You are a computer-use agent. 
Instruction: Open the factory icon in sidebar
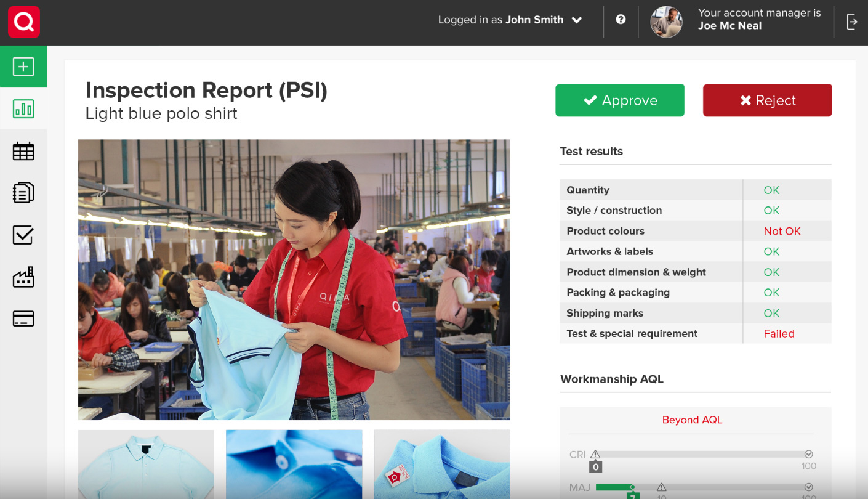pos(23,277)
